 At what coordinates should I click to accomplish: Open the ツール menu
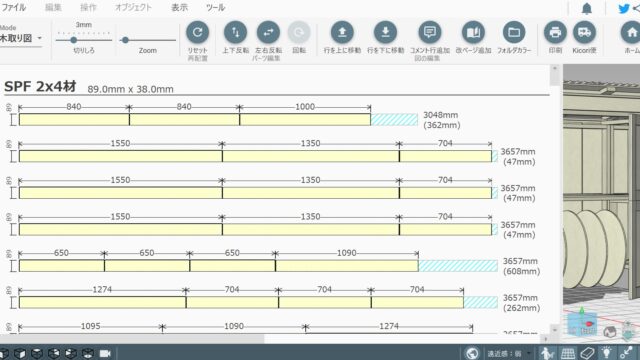(216, 7)
